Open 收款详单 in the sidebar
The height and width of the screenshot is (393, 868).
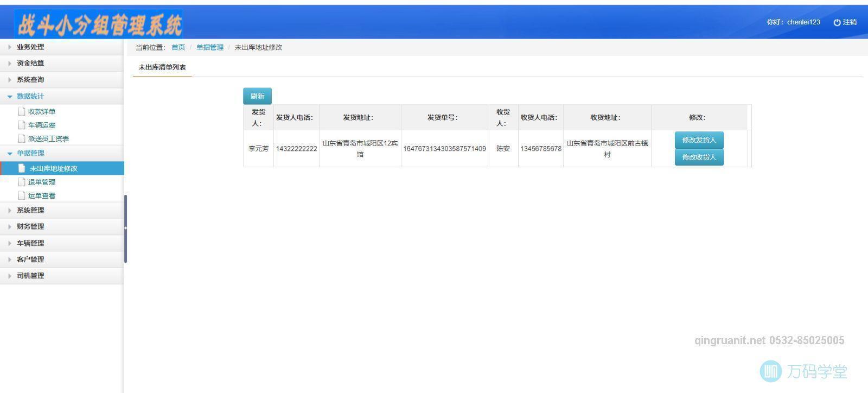click(x=42, y=111)
